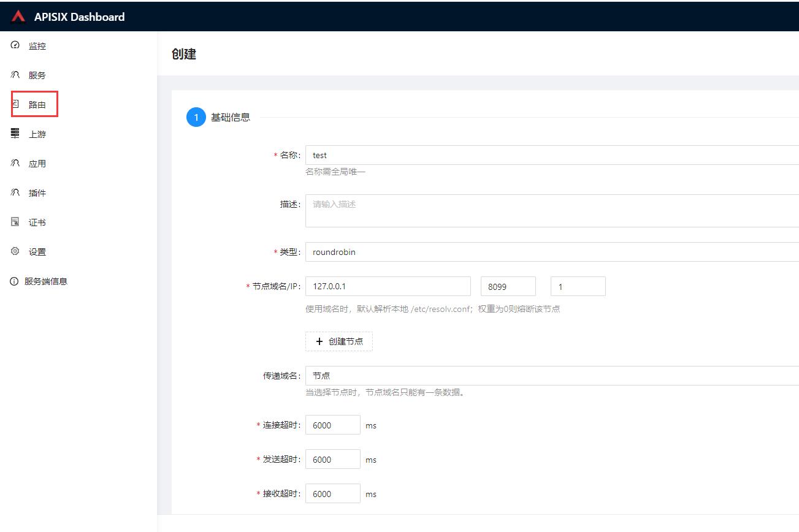Screen dimensions: 799x532
Task: Open the 类型 dropdown showing roundrobin
Action: [x=552, y=252]
